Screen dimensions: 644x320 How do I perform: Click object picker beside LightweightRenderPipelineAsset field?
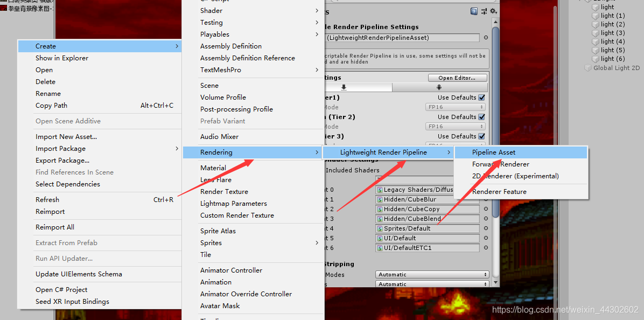tap(486, 37)
